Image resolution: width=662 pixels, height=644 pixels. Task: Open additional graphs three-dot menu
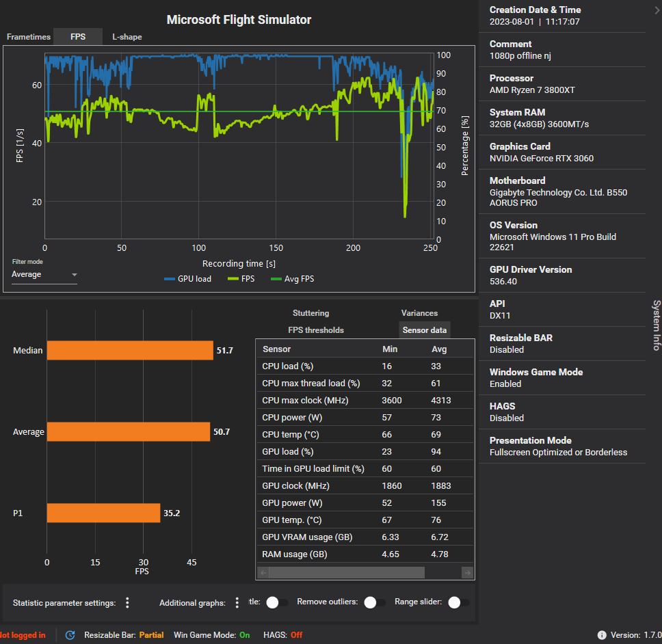click(237, 603)
